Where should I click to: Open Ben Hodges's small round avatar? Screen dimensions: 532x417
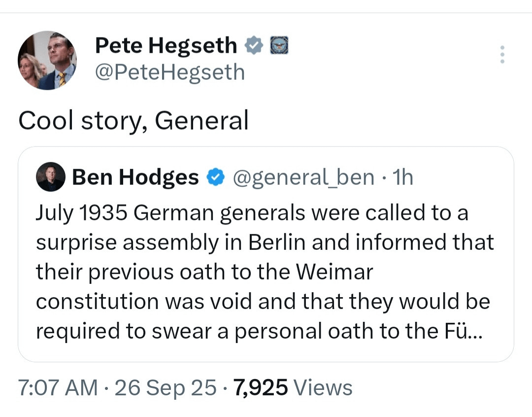pyautogui.click(x=50, y=177)
